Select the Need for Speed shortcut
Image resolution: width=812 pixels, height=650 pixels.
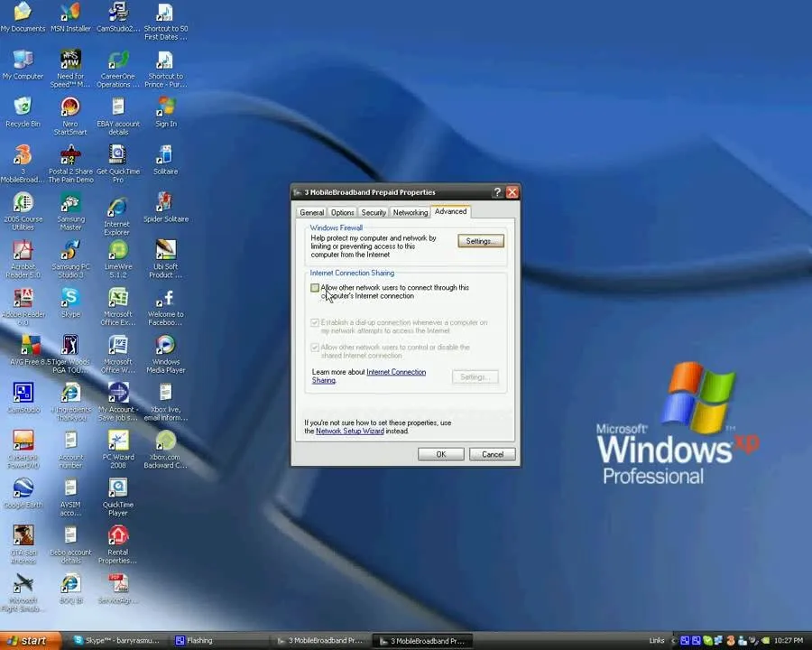pos(70,69)
